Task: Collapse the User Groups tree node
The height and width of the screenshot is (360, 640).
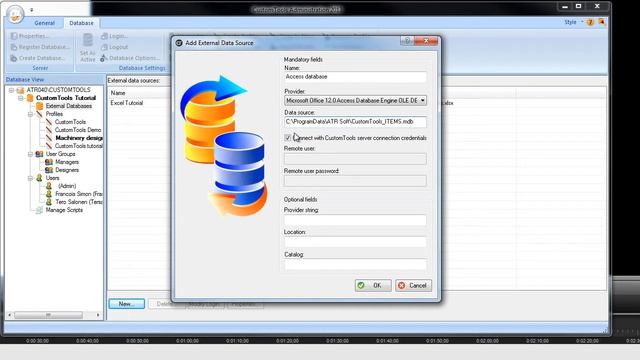Action: point(30,154)
